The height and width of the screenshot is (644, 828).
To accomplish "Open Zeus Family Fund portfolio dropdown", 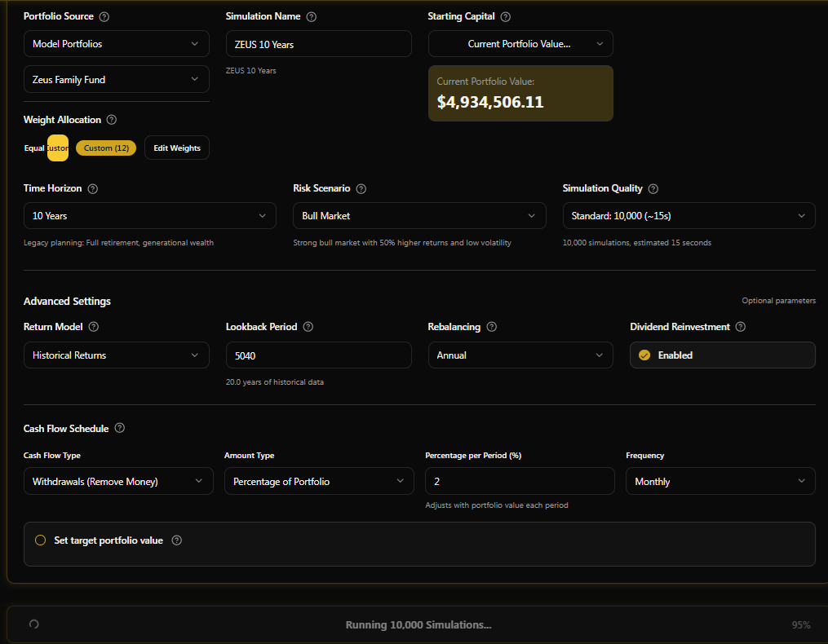I will tap(116, 80).
